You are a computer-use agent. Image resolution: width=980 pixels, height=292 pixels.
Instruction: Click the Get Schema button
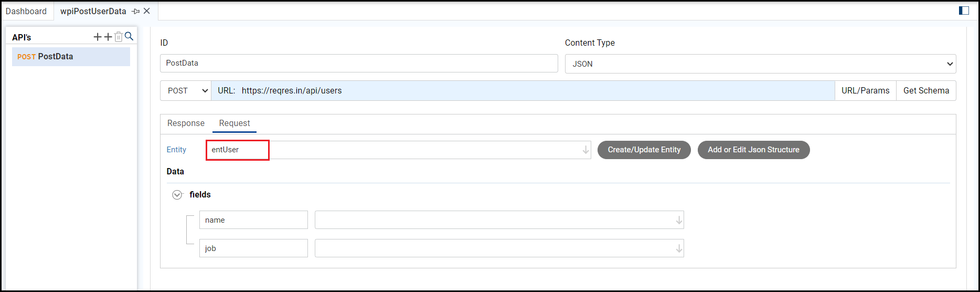926,90
